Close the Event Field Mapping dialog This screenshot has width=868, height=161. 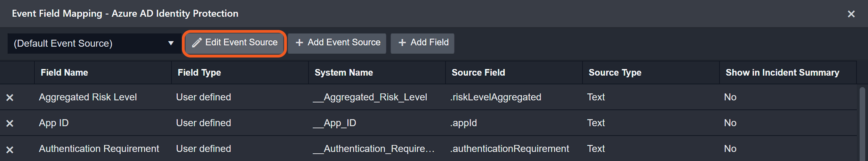(x=851, y=14)
